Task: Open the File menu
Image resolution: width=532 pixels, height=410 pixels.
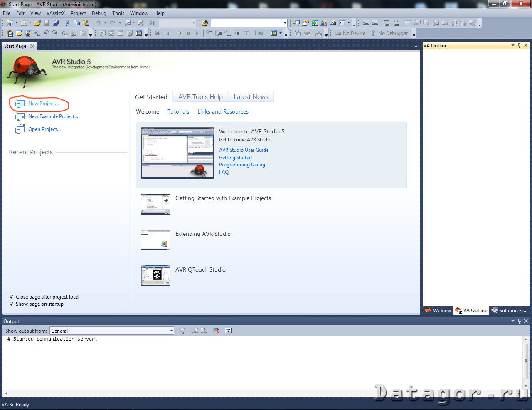Action: 7,13
